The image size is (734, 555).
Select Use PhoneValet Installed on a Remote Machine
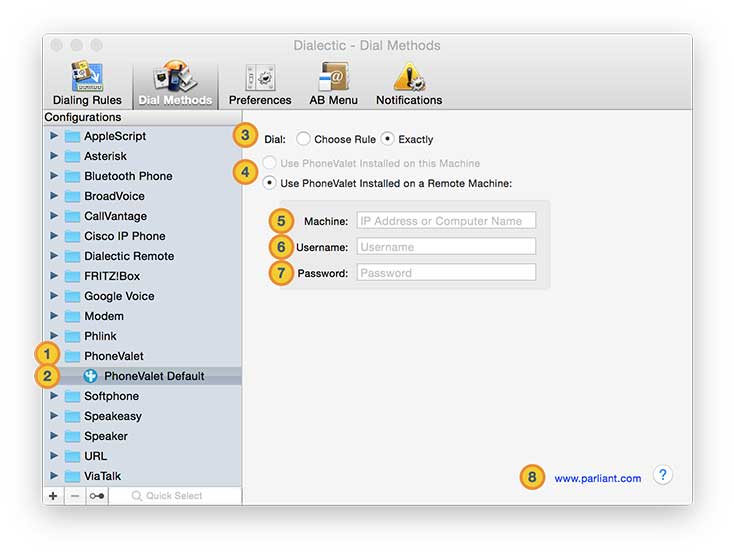pos(269,183)
